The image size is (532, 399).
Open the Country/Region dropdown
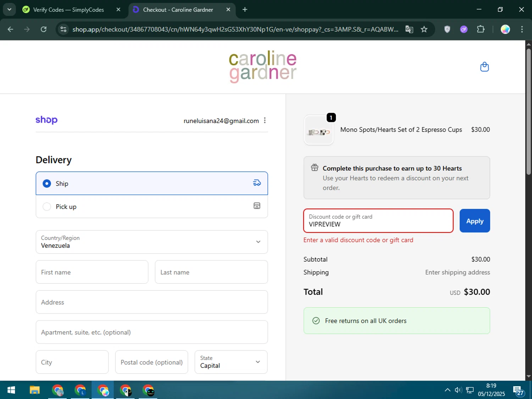[x=152, y=242]
